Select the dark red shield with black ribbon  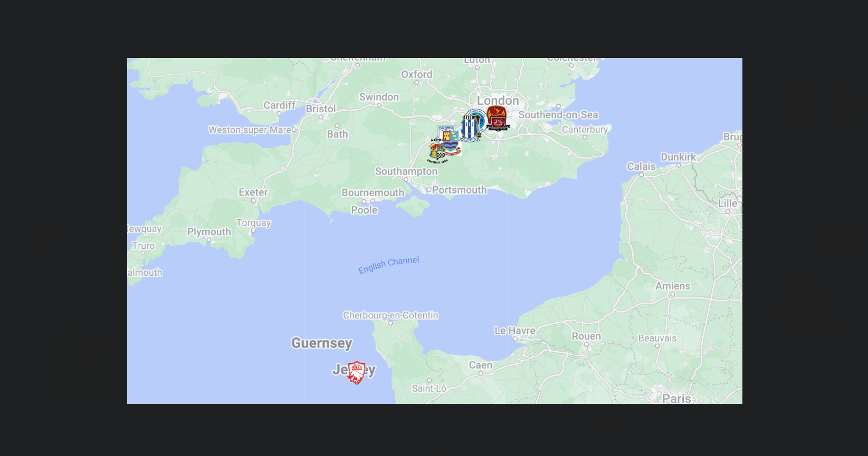click(498, 124)
